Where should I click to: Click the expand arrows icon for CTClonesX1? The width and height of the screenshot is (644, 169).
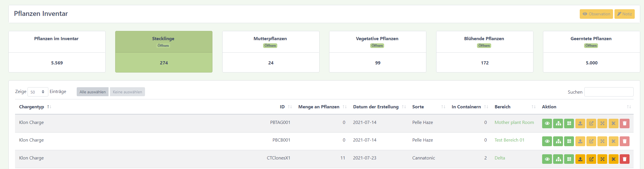(602, 159)
